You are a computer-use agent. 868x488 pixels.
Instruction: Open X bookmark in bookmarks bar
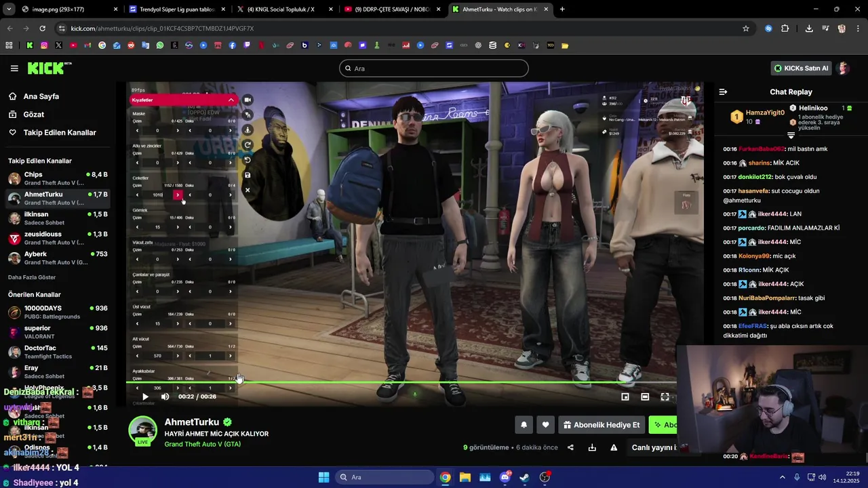58,45
